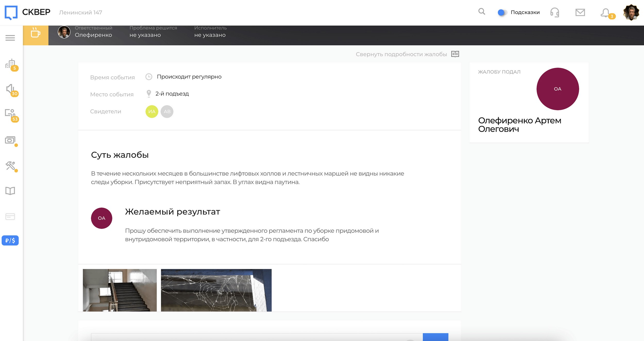Viewport: 644px width, 341px height.
Task: Set the Исполнитель не указано field
Action: pos(210,32)
